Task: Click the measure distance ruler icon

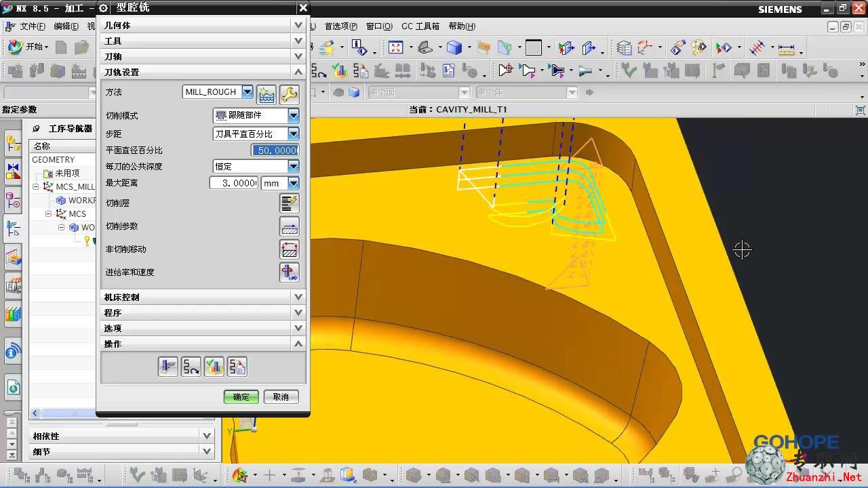Action: coord(786,48)
